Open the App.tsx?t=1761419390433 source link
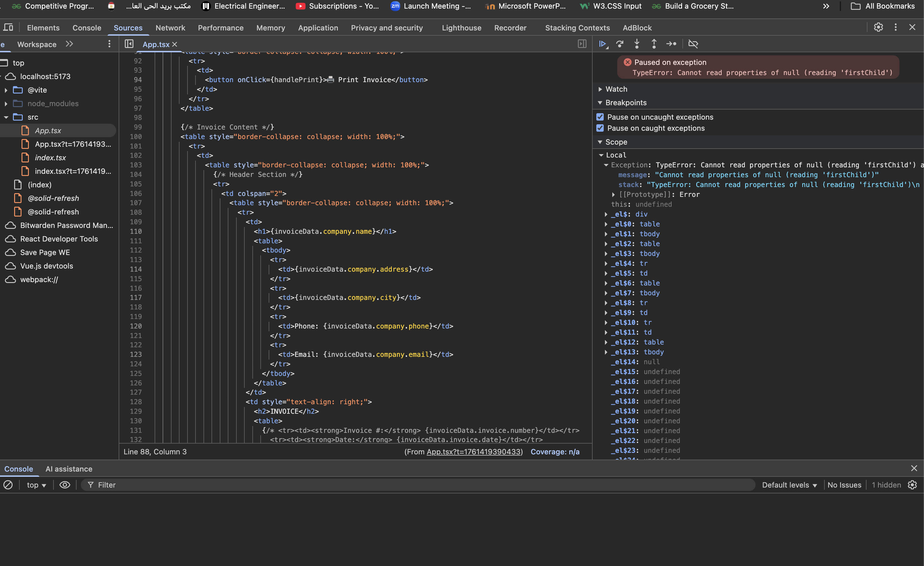924x566 pixels. point(474,452)
